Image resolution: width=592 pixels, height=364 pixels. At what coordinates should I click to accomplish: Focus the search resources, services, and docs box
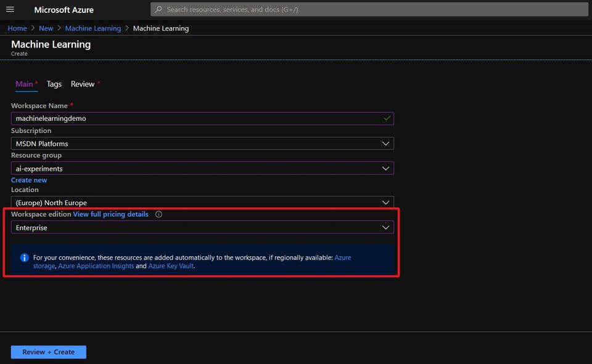click(x=369, y=9)
